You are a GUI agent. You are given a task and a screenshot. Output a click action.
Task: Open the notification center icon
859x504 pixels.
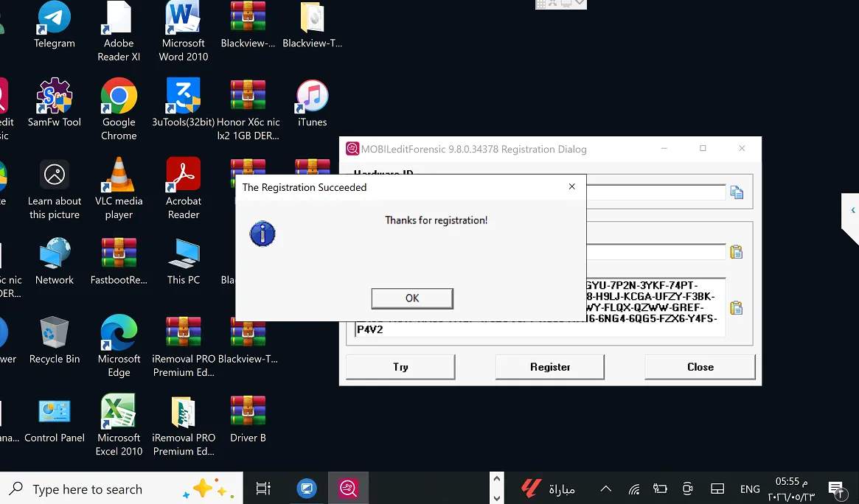[x=836, y=489]
